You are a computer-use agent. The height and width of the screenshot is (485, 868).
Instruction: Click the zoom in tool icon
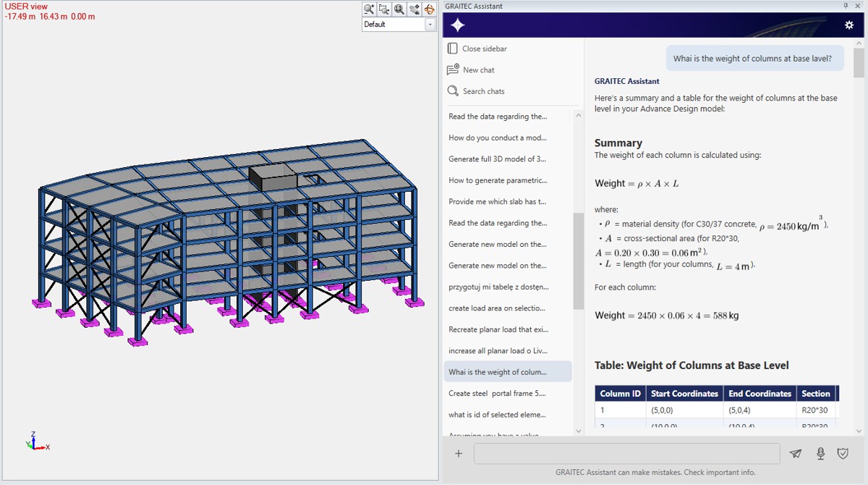(x=369, y=9)
